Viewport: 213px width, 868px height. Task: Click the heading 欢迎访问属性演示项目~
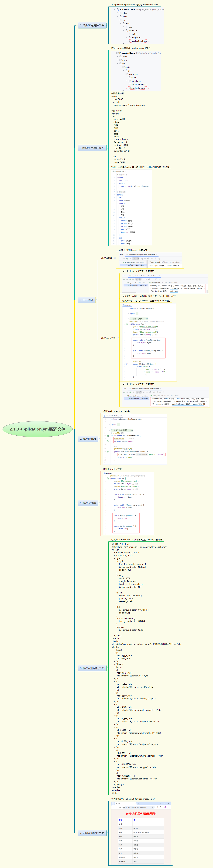pyautogui.click(x=141, y=814)
